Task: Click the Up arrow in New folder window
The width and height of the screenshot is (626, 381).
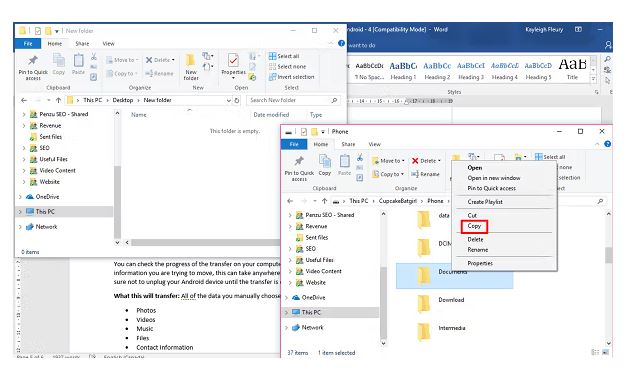Action: [x=59, y=100]
